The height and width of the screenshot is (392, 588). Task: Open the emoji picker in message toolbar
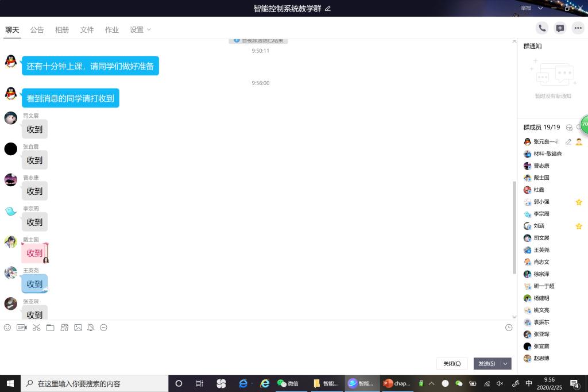pyautogui.click(x=7, y=328)
